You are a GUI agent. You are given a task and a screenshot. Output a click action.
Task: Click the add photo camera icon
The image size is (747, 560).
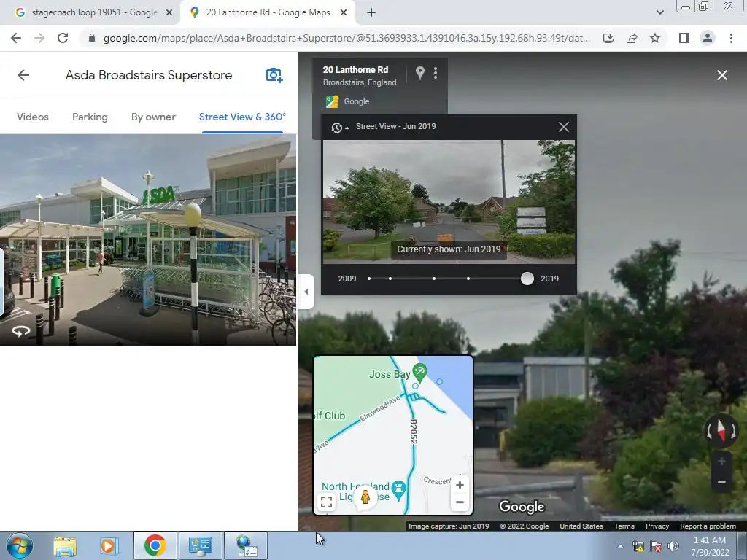(x=274, y=75)
